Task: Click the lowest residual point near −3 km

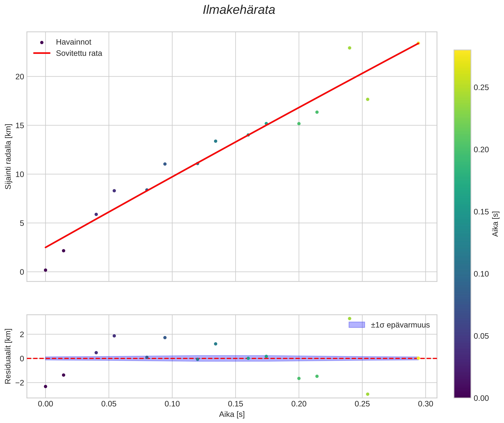Action: point(368,394)
